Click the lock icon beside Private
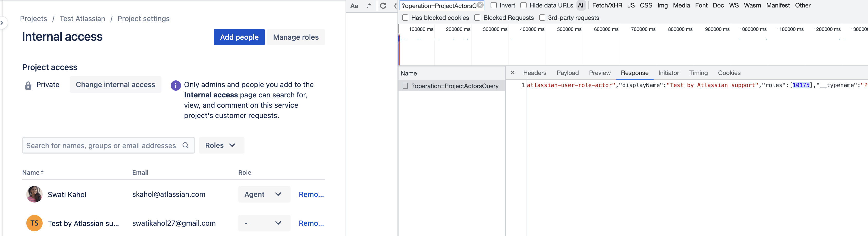Image resolution: width=868 pixels, height=236 pixels. [x=28, y=85]
